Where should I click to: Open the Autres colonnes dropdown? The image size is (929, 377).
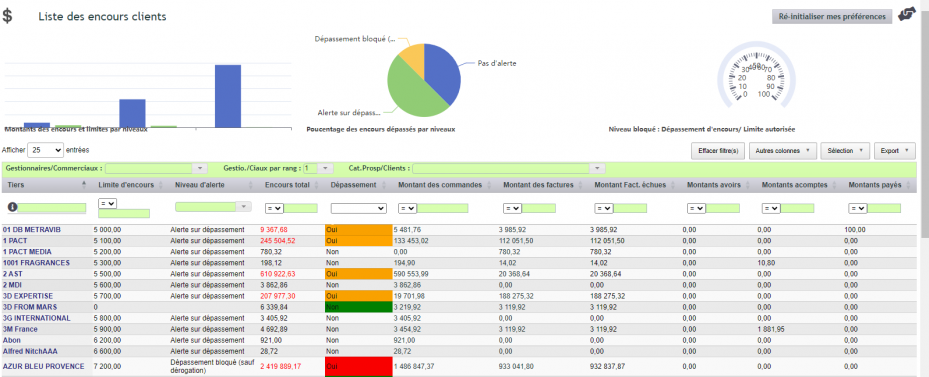tap(782, 151)
